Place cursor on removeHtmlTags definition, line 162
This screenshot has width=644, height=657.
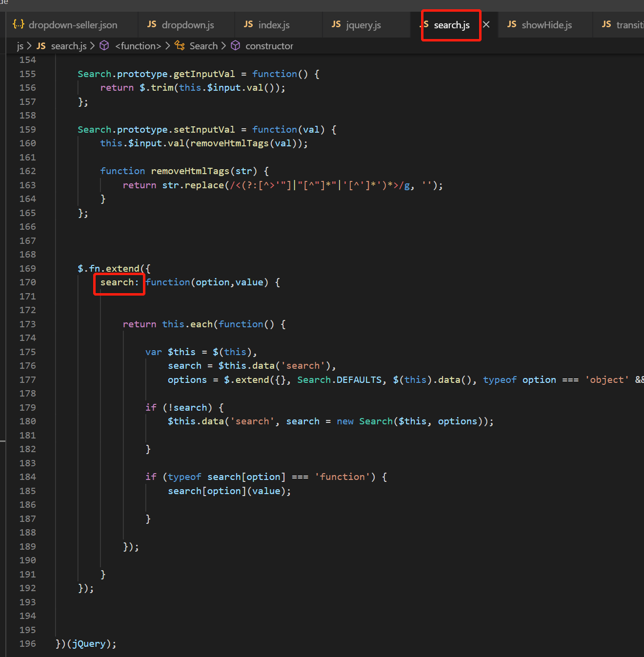coord(190,171)
